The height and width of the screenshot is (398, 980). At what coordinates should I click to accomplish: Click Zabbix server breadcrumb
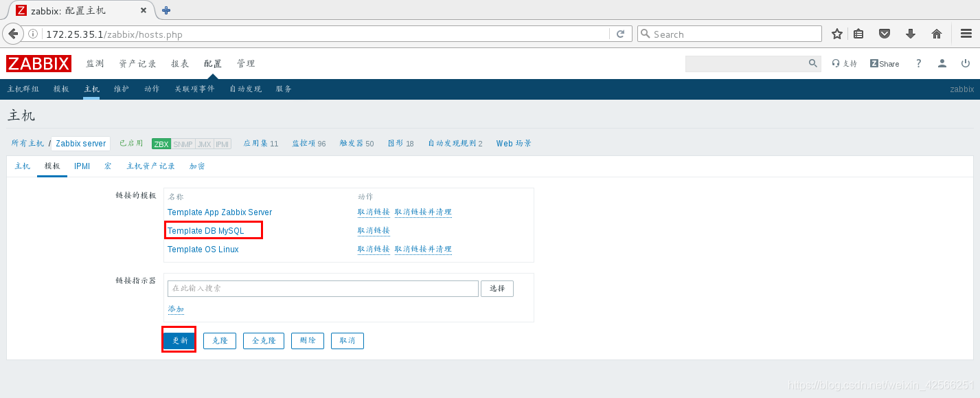(81, 144)
